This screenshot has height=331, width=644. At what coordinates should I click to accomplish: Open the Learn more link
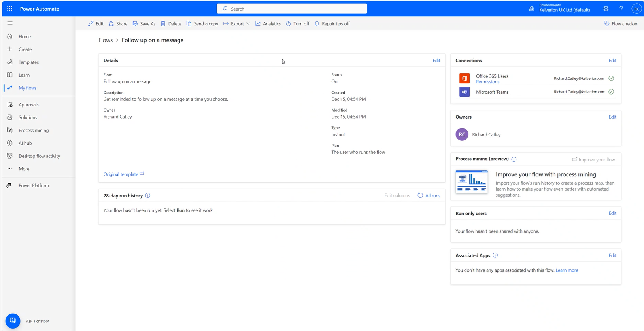pyautogui.click(x=567, y=270)
